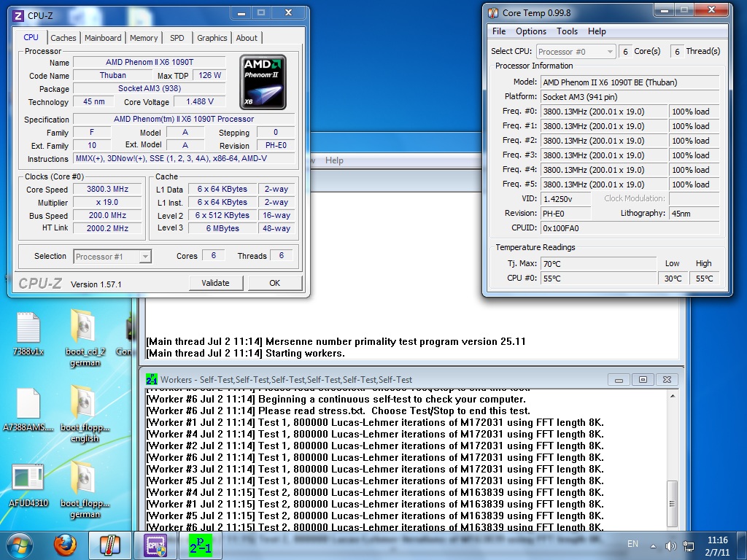Click the Core Voltage 1.488 V field
This screenshot has height=560, width=747.
(x=200, y=101)
